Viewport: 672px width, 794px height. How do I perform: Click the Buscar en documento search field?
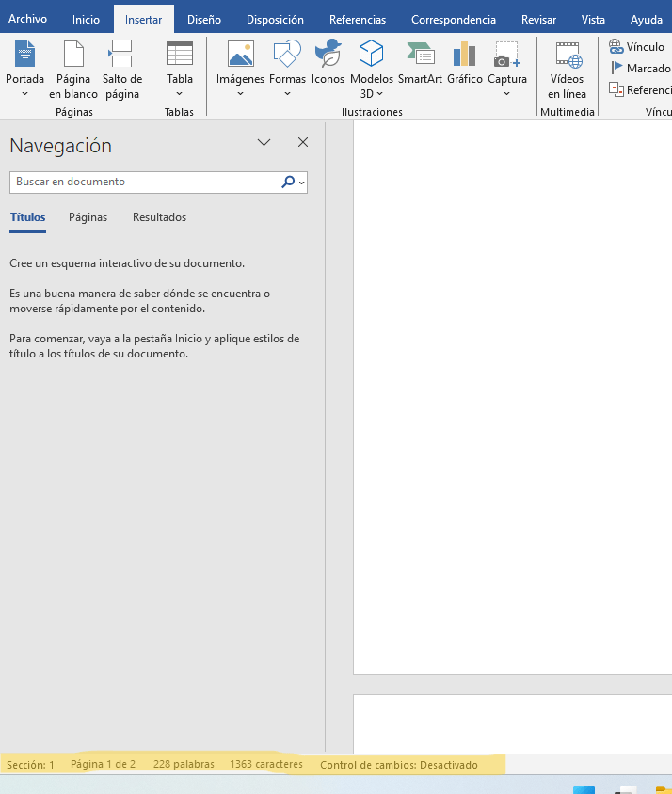pyautogui.click(x=146, y=183)
